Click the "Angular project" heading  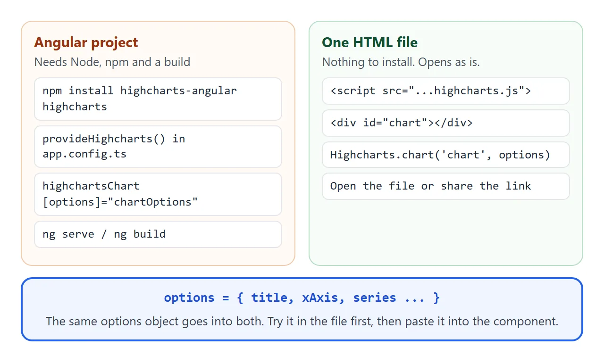click(x=86, y=42)
